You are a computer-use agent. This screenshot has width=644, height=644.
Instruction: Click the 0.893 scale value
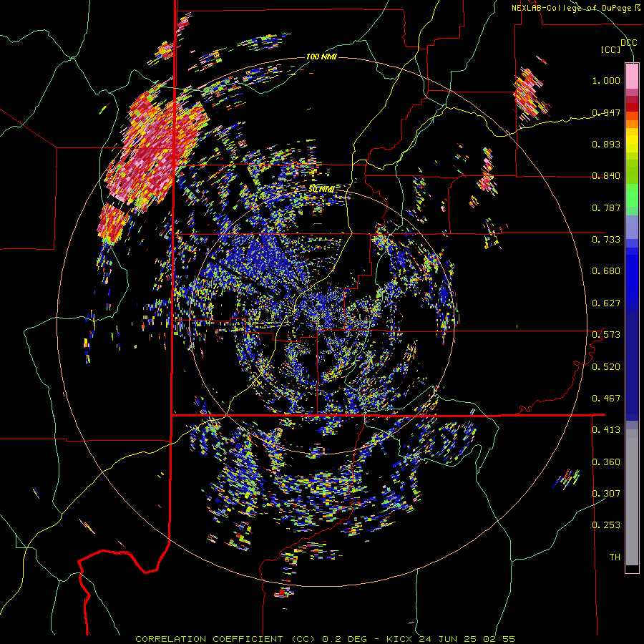coord(606,144)
